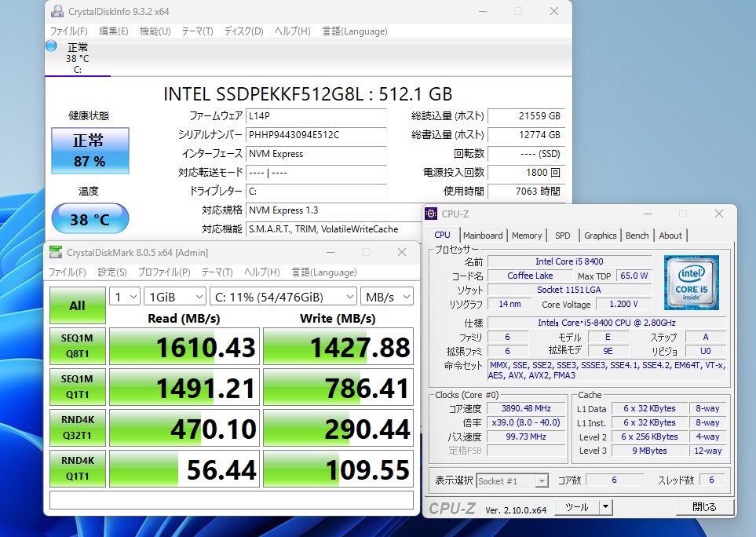The image size is (756, 537).
Task: Click the NVM Express 1.3 standard field
Action: coord(334,210)
